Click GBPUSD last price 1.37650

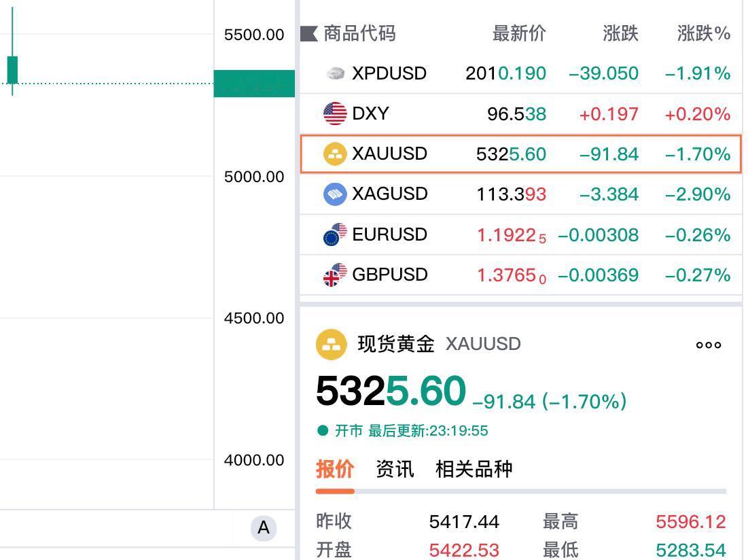[x=512, y=275]
